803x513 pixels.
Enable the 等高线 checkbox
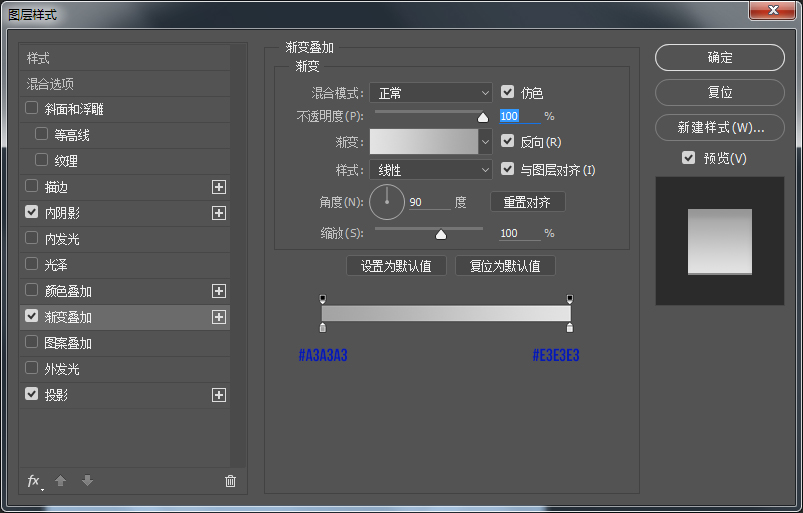click(41, 134)
